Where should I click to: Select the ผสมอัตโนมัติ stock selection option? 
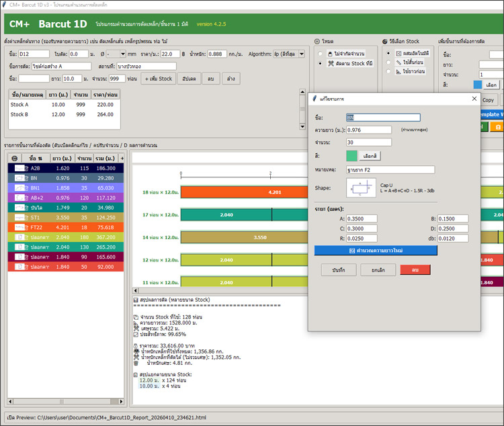click(388, 53)
